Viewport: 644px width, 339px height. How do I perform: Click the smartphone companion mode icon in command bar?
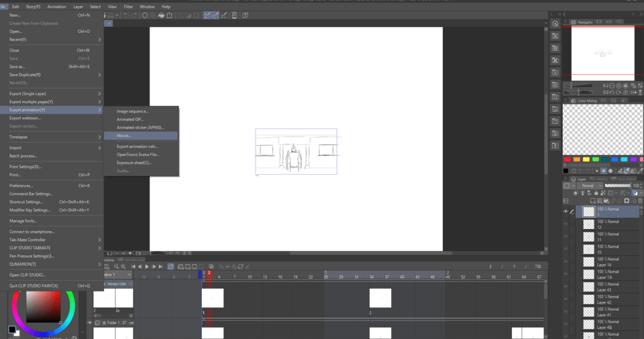[235, 15]
